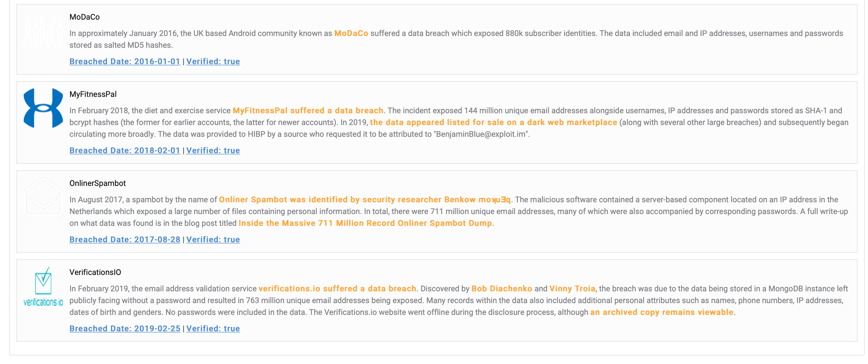Viewport: 868px width, 364px height.
Task: Open 'an archived copy remains viewable' link
Action: pyautogui.click(x=662, y=312)
